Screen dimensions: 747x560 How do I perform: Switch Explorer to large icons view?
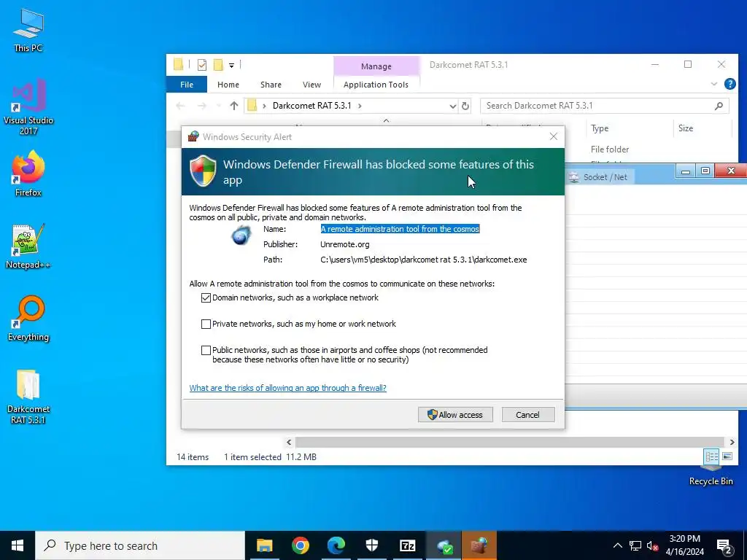coord(727,456)
